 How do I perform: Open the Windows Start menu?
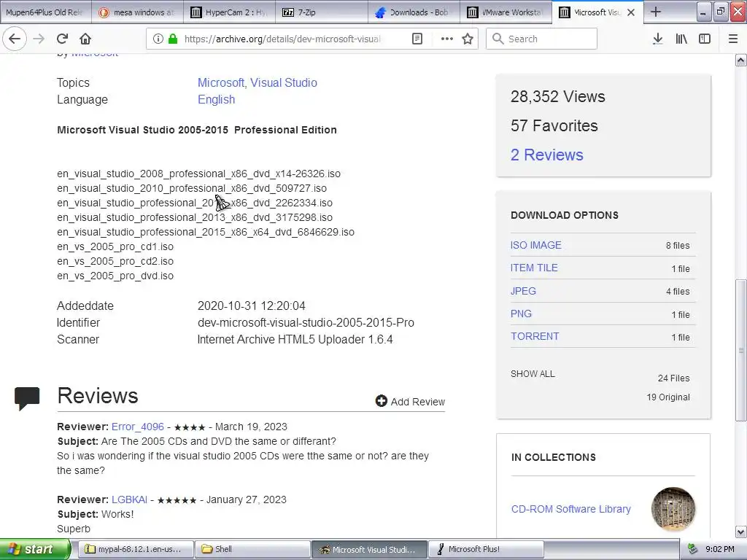click(35, 549)
